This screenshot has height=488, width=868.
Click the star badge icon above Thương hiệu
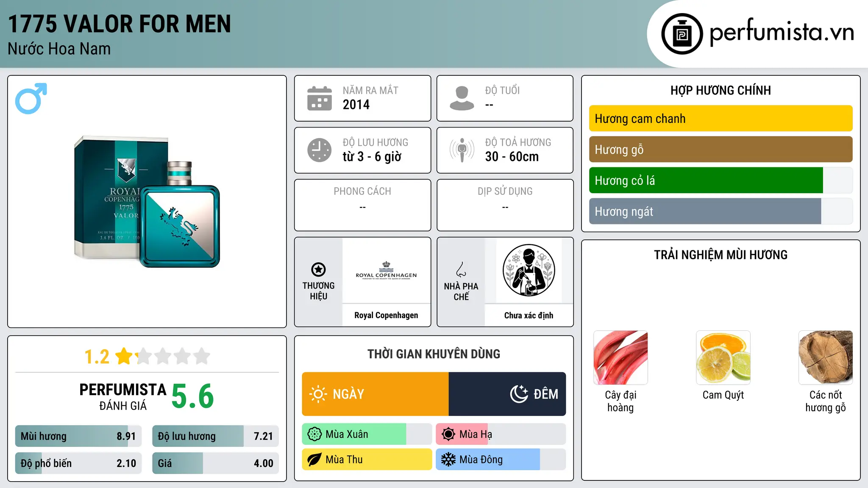point(318,269)
